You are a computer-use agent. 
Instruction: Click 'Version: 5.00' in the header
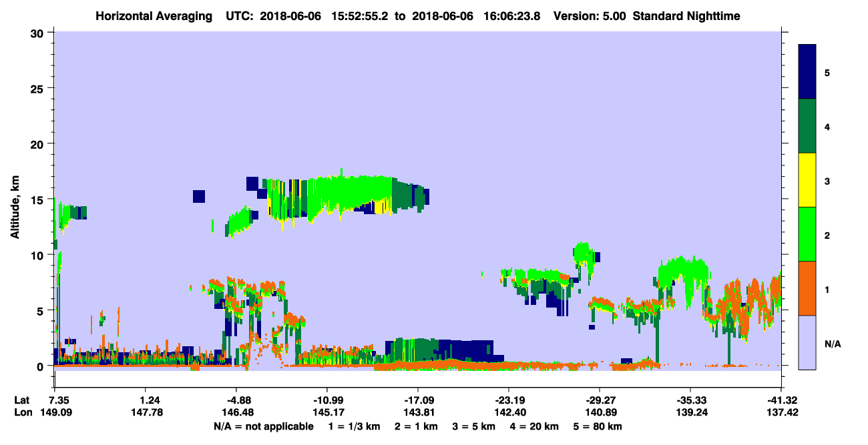pos(589,15)
